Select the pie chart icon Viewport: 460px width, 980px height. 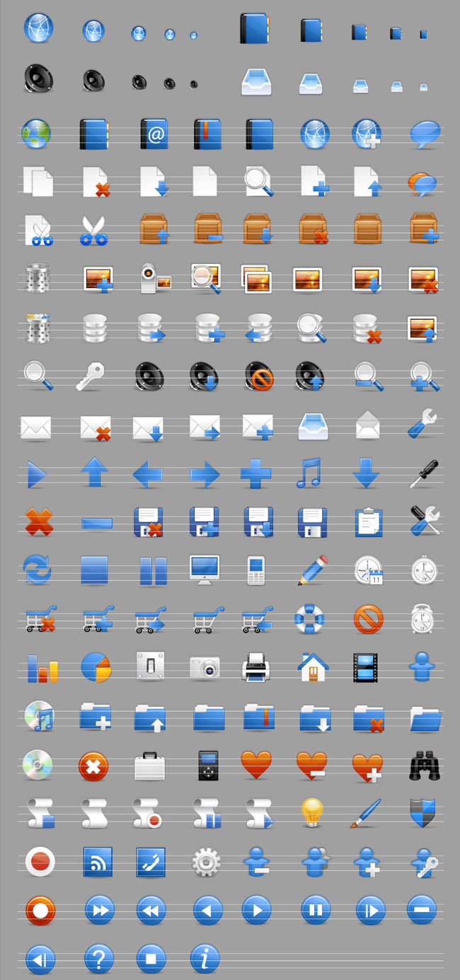coord(96,667)
